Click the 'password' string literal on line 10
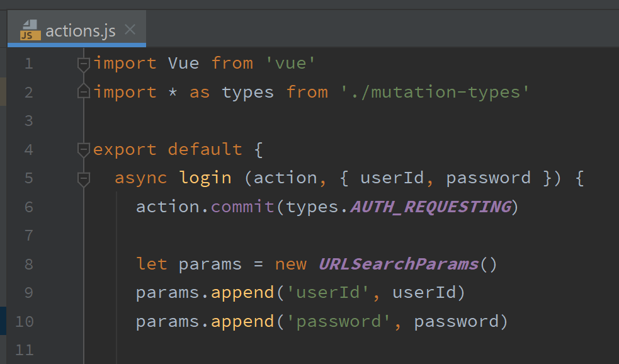This screenshot has width=619, height=364. pyautogui.click(x=338, y=321)
